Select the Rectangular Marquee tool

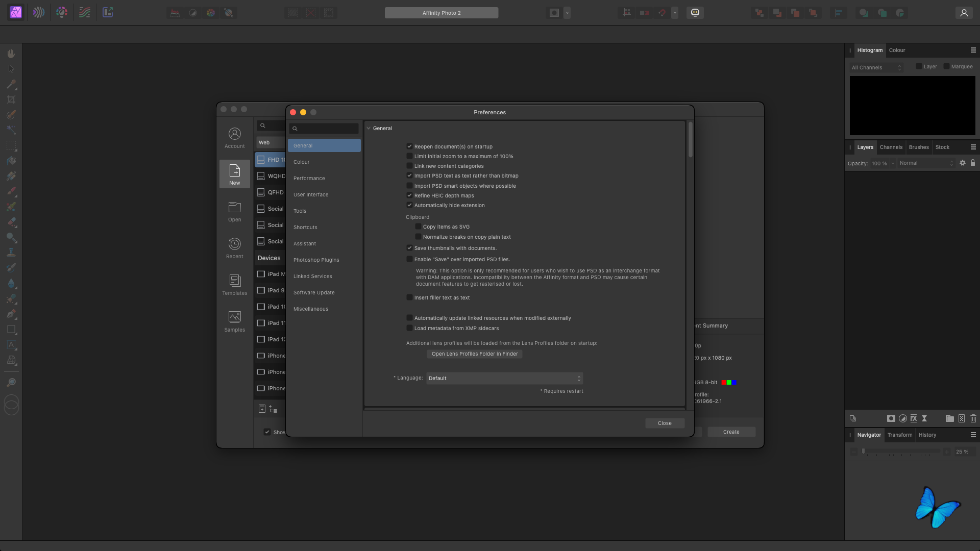click(x=11, y=145)
